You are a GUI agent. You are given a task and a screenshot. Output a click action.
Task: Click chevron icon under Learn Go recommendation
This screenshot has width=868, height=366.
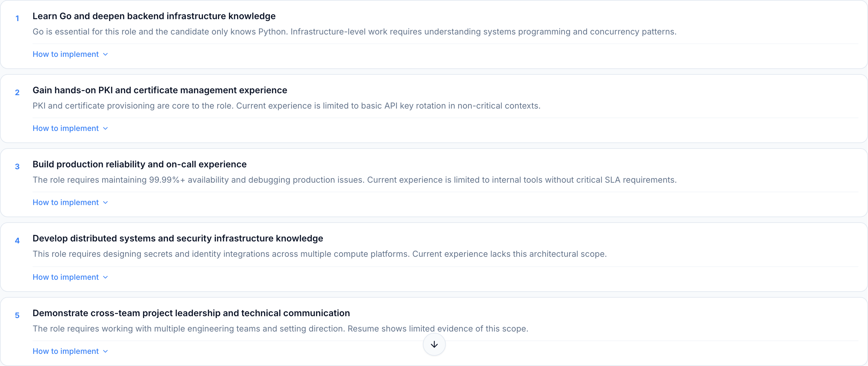[105, 54]
